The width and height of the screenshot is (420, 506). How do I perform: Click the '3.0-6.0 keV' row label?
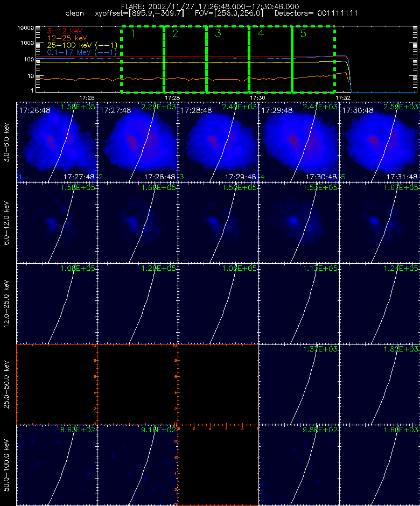(7, 142)
